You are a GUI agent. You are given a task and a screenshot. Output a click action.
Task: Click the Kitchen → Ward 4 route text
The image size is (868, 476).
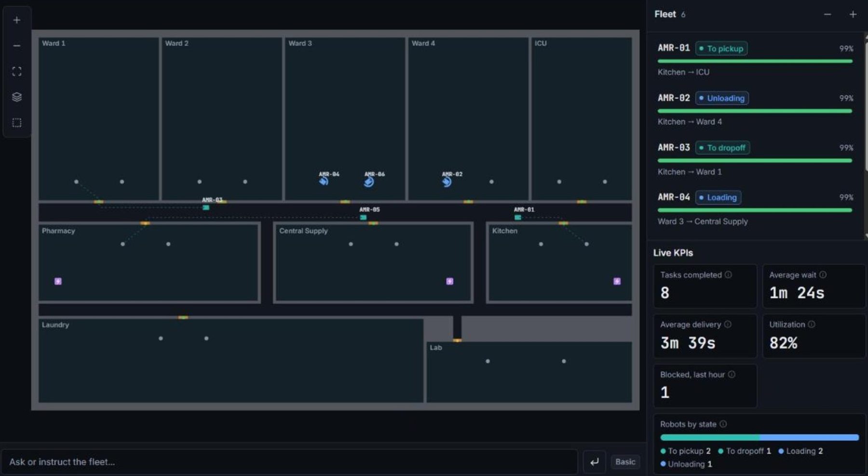click(x=690, y=122)
